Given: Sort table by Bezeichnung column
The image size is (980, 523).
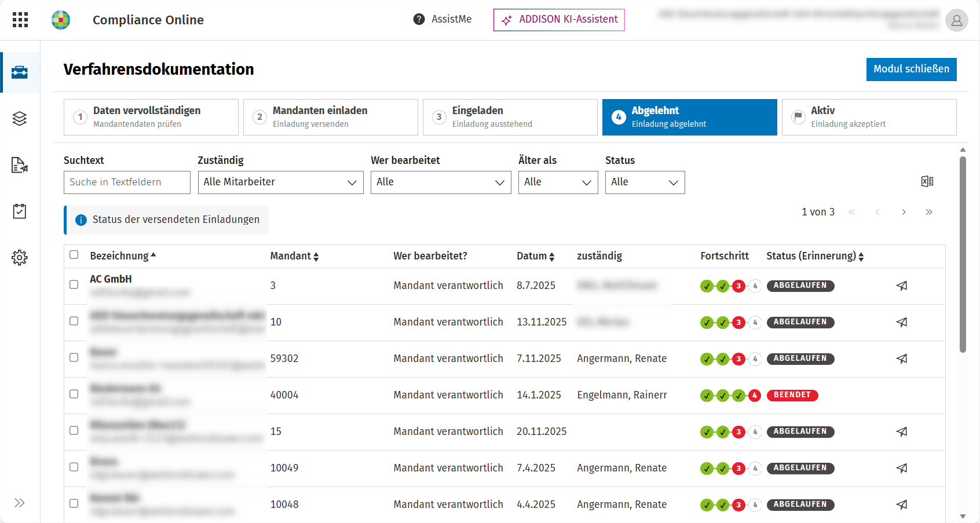Looking at the screenshot, I should click(x=123, y=256).
